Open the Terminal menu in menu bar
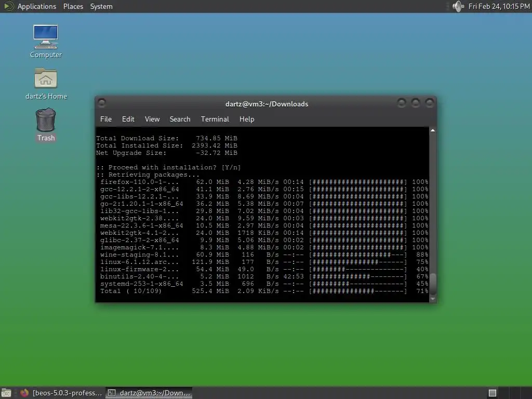This screenshot has height=399, width=532. point(215,119)
